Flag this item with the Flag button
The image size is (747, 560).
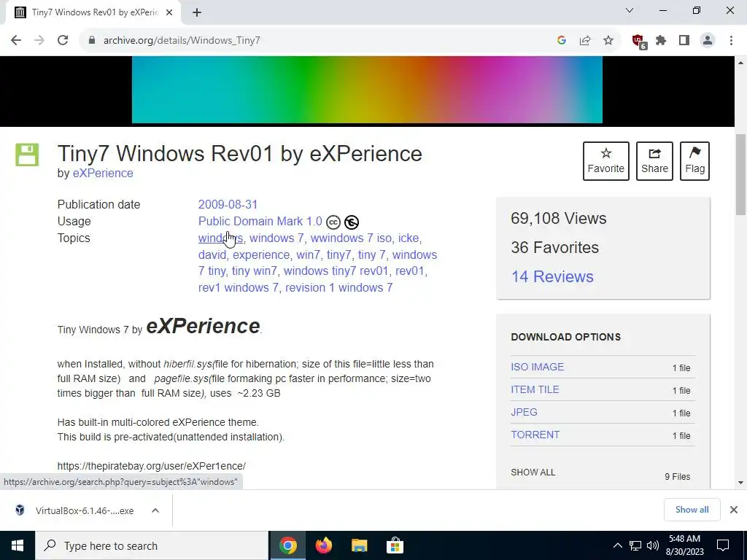point(694,161)
